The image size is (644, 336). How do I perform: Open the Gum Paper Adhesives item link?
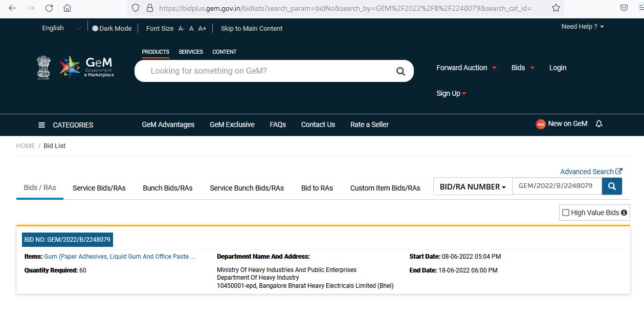tap(119, 257)
